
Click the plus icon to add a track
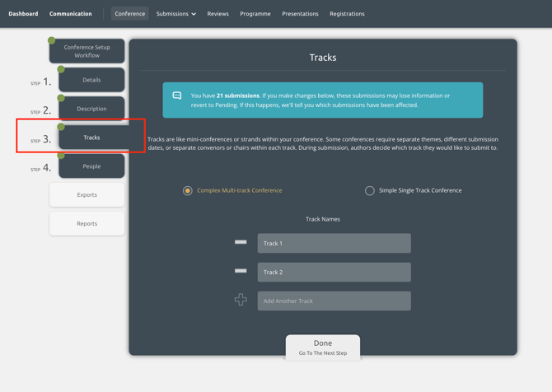pyautogui.click(x=241, y=300)
